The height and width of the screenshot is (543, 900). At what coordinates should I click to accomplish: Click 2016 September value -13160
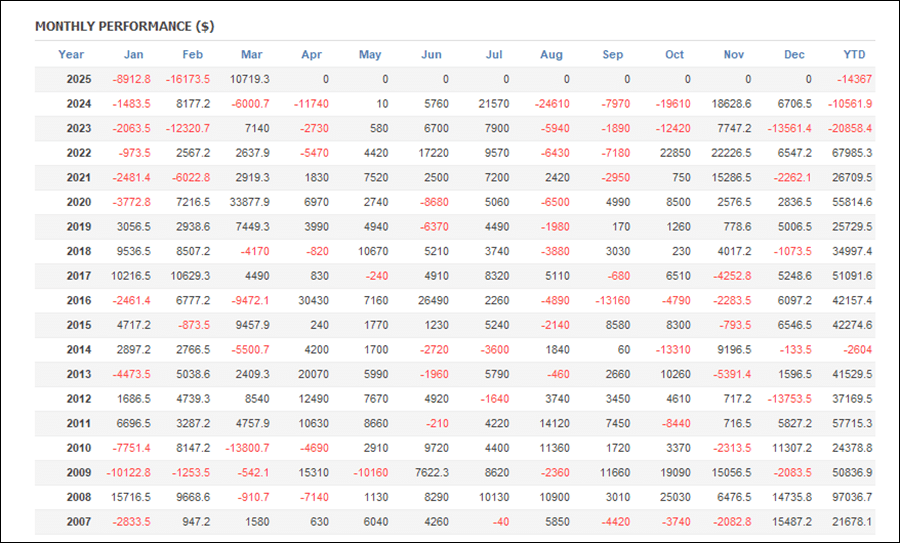[612, 301]
